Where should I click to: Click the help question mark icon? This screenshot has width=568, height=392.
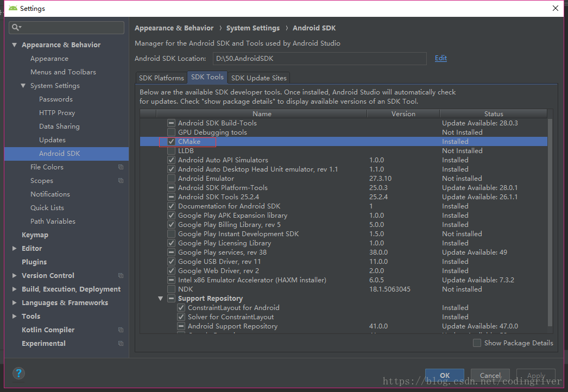pyautogui.click(x=18, y=373)
